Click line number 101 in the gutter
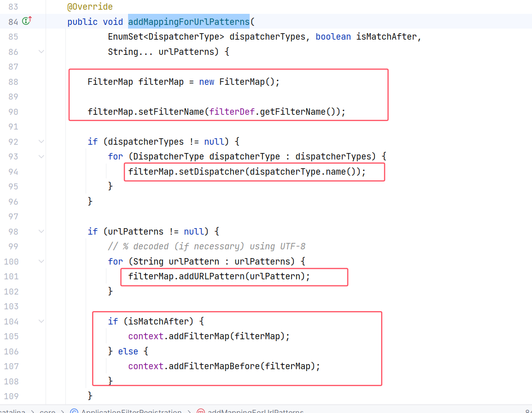This screenshot has width=532, height=413. [x=11, y=277]
